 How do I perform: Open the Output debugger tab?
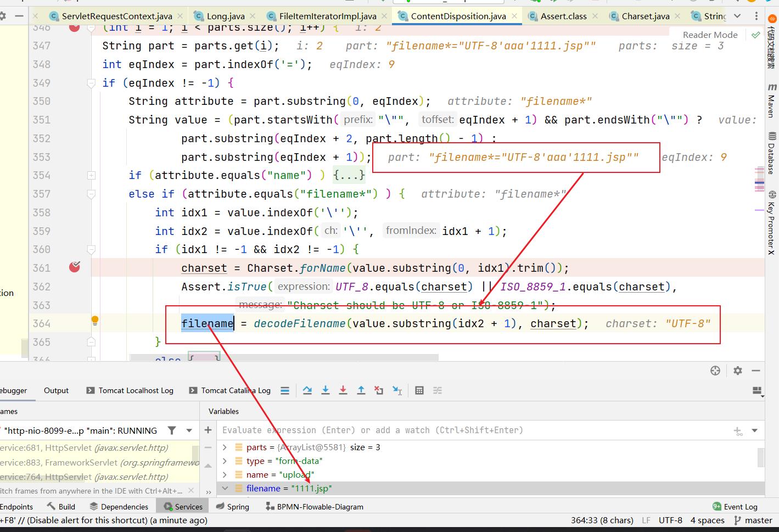tap(56, 390)
